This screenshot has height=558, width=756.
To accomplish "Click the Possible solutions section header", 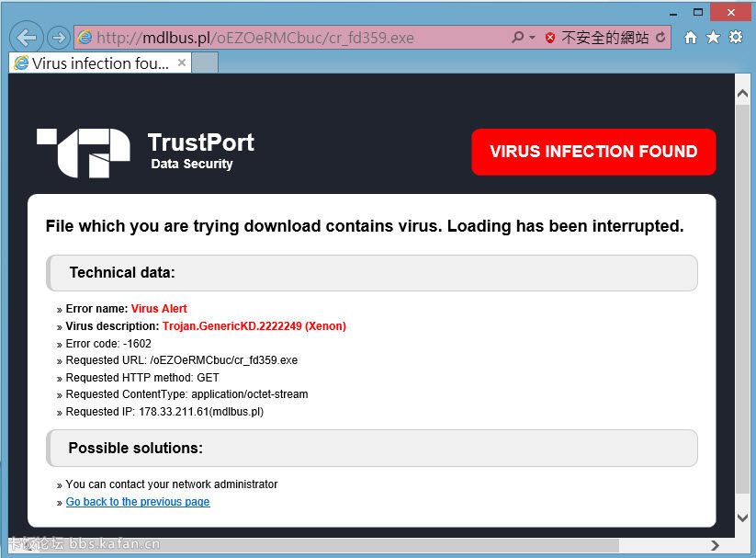I will (x=372, y=448).
